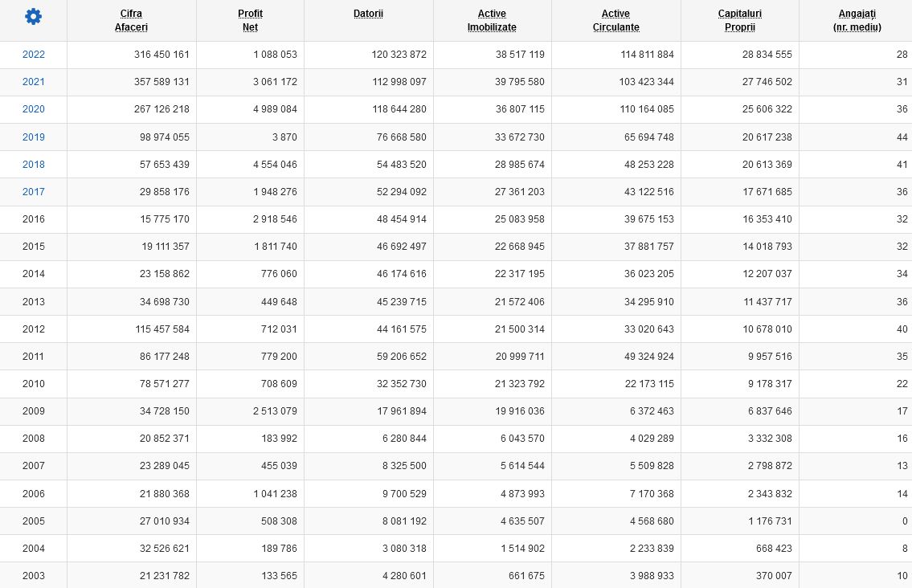Viewport: 912px width, 588px height.
Task: Open the table settings gear icon
Action: pos(33,17)
